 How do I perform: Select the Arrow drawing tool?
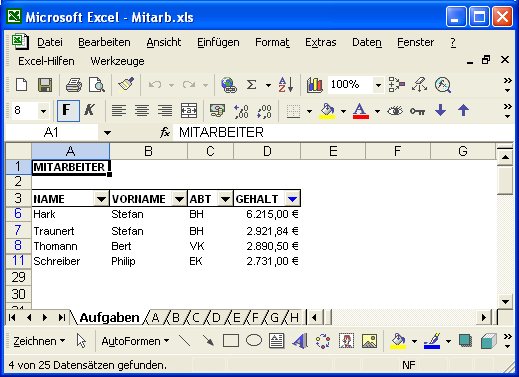click(208, 341)
